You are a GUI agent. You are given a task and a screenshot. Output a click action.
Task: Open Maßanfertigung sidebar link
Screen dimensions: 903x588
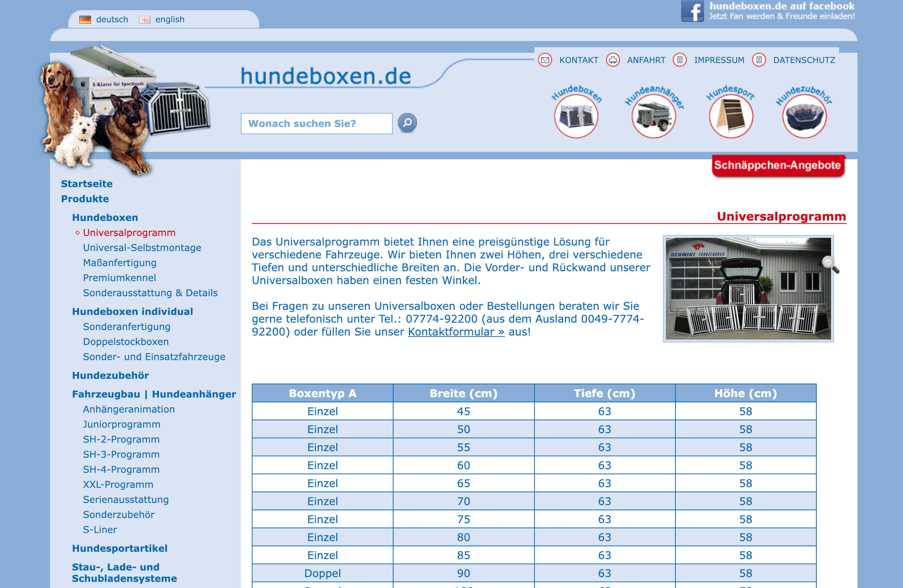coord(120,263)
